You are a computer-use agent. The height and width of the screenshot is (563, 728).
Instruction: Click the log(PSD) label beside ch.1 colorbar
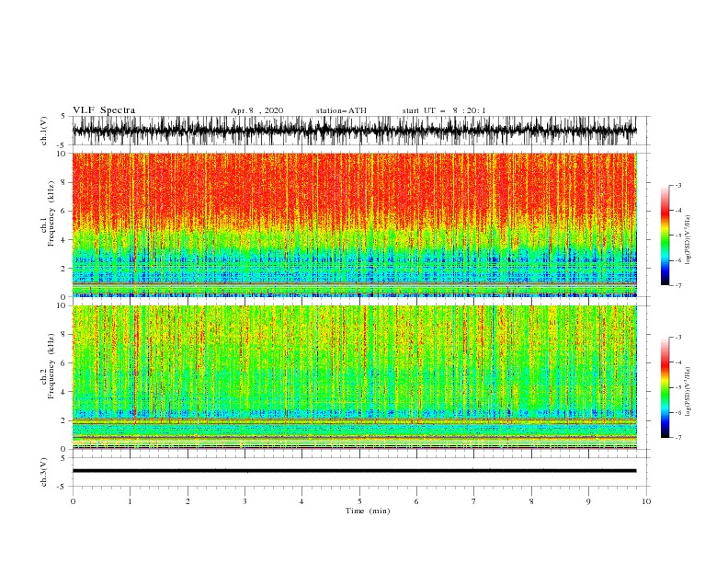[x=688, y=240]
